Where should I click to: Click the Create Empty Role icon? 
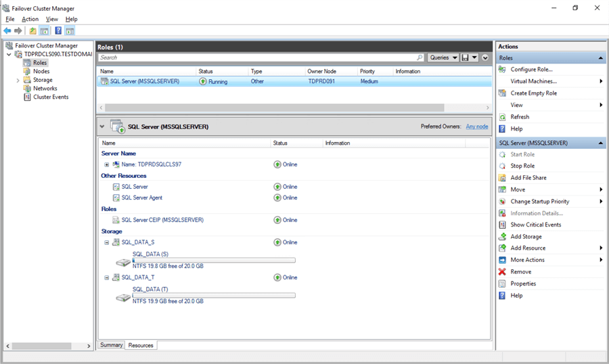pos(502,93)
